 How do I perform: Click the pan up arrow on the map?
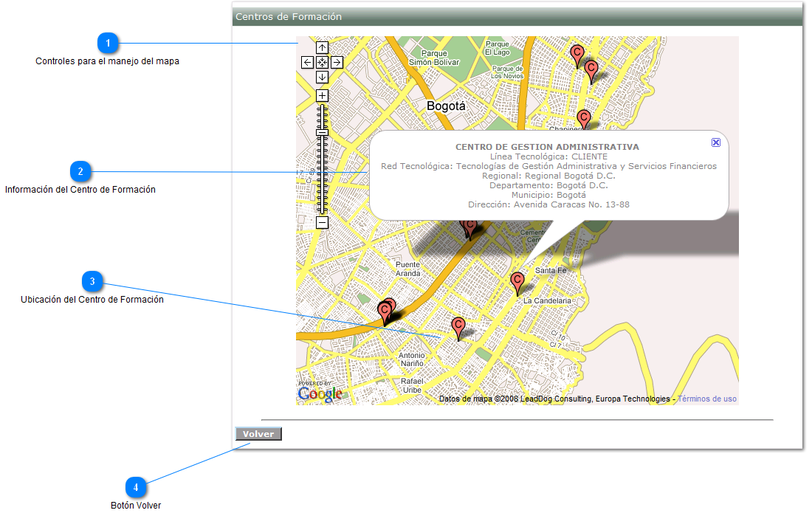tap(322, 47)
